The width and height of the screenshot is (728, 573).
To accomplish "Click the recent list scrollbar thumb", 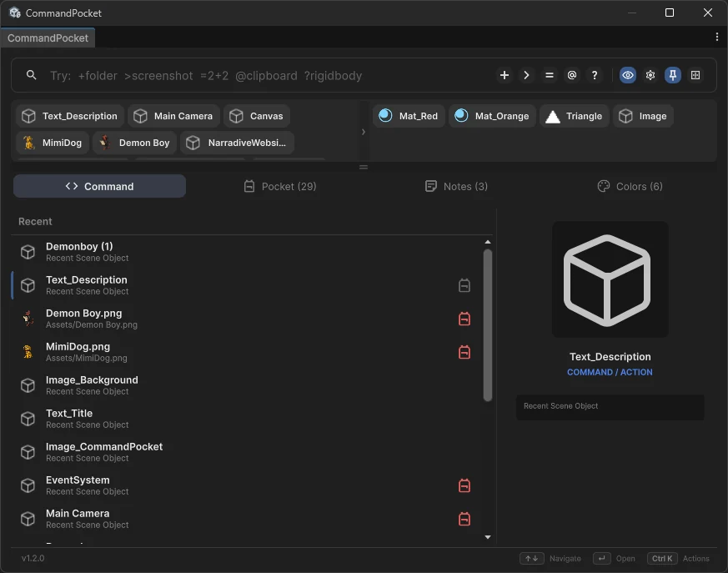I will click(x=488, y=325).
